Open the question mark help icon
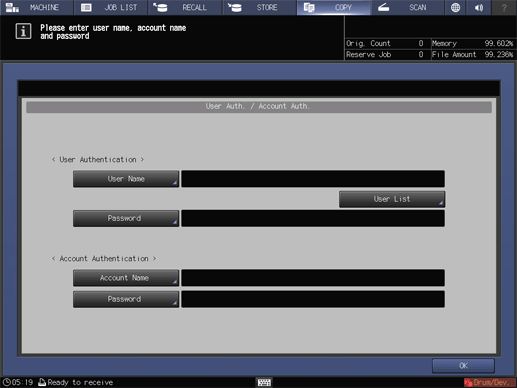This screenshot has width=517, height=388. click(504, 7)
